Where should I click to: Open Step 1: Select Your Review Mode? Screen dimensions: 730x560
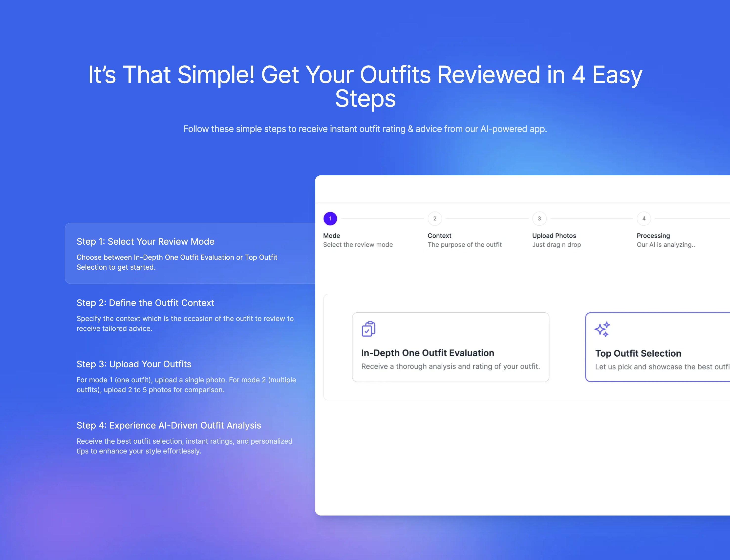145,241
